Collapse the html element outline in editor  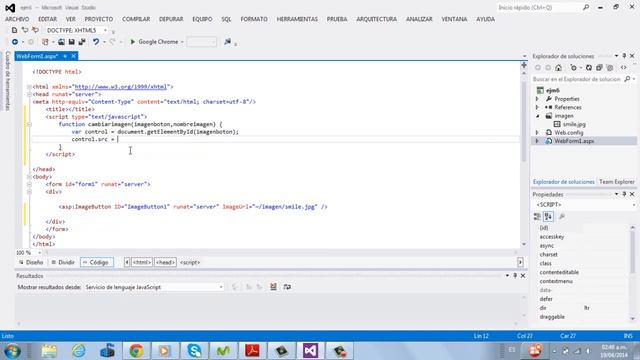tap(29, 87)
